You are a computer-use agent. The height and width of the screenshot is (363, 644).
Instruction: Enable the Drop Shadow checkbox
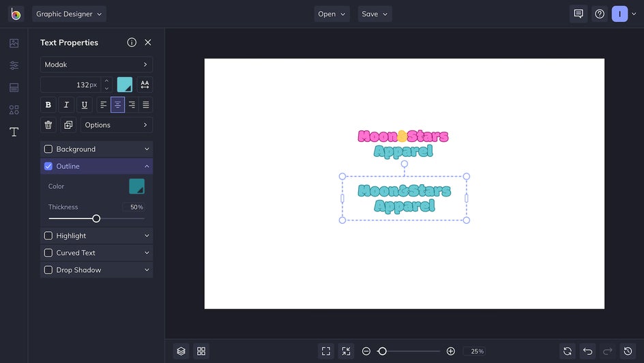pos(48,270)
